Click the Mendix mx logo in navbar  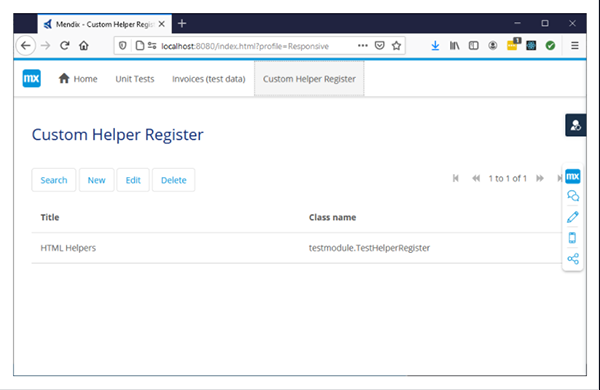click(31, 78)
